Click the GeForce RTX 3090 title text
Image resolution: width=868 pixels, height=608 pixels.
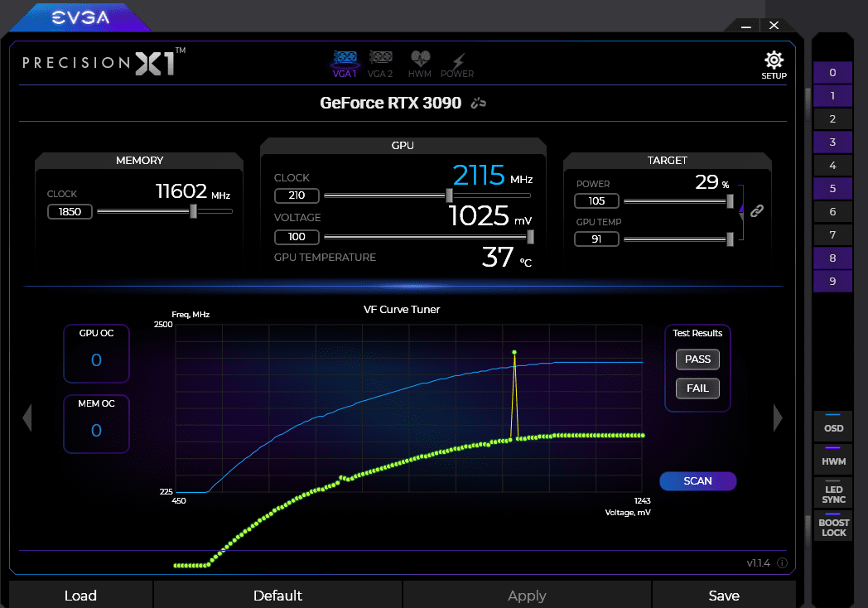[390, 103]
